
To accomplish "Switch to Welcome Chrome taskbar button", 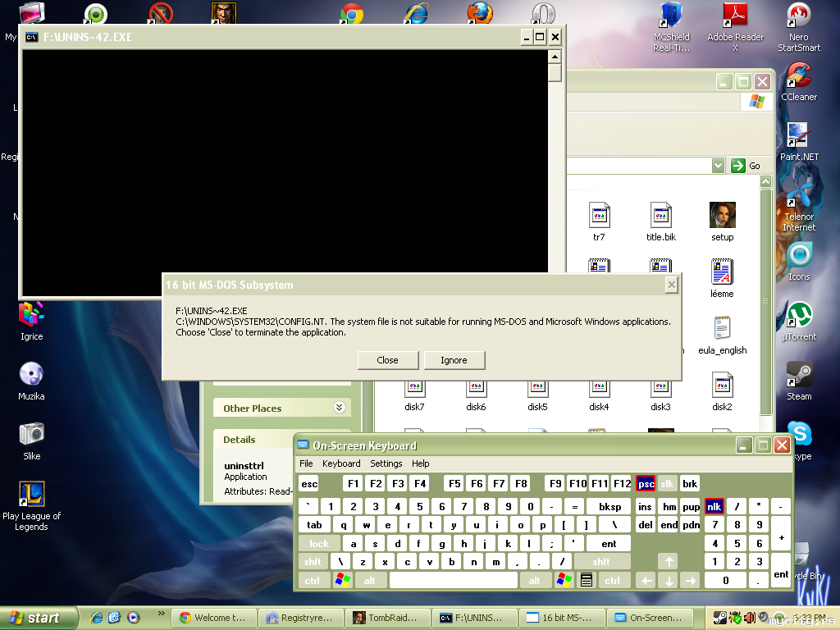I will pos(214,618).
